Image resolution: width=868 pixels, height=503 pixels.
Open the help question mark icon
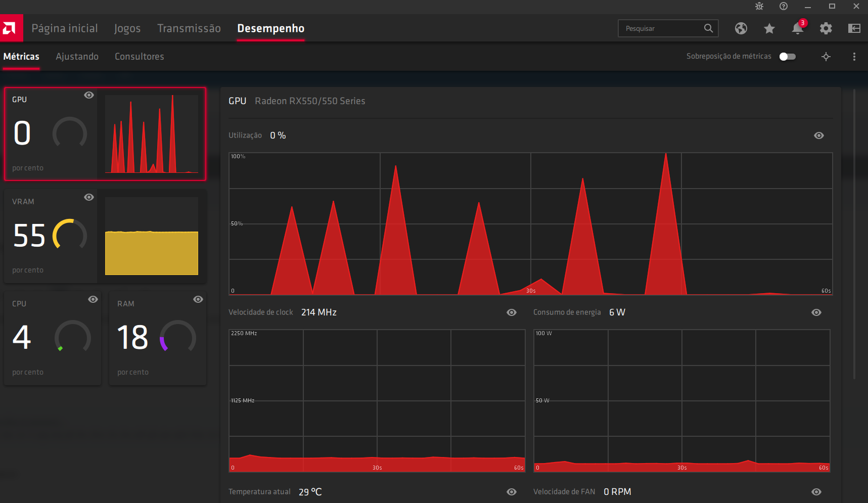click(x=784, y=6)
